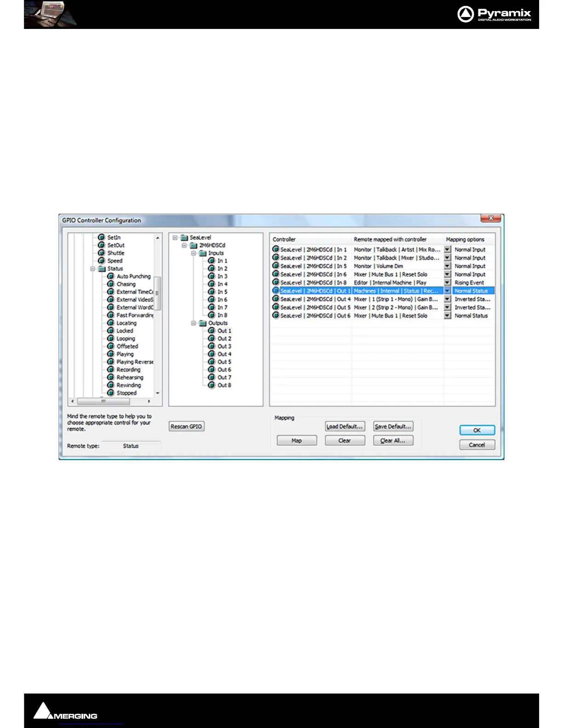Click the Controller column header
The height and width of the screenshot is (728, 563).
point(311,239)
